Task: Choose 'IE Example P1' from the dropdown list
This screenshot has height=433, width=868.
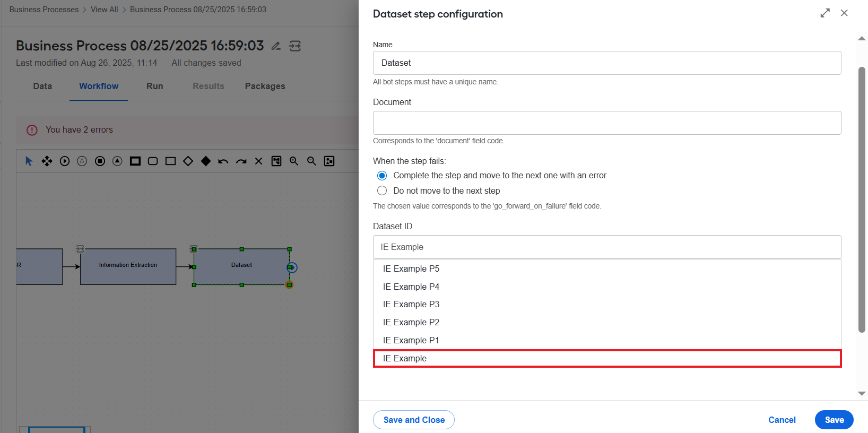Action: pos(607,341)
